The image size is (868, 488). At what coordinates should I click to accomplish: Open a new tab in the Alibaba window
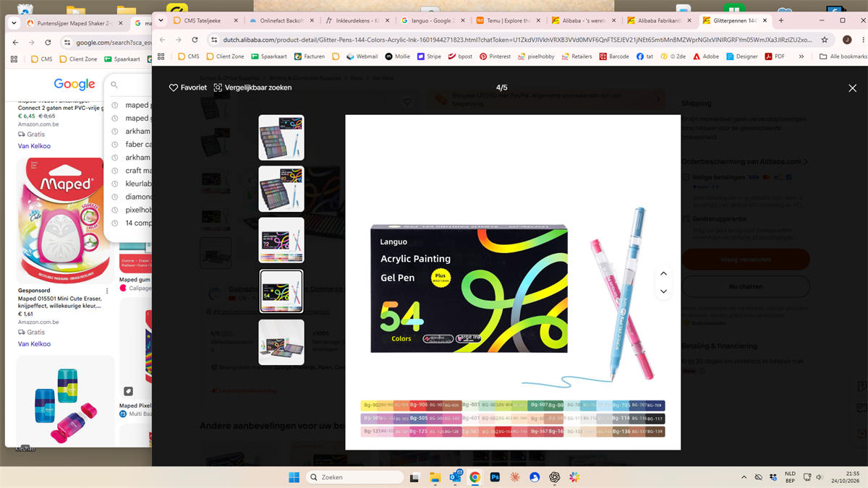pos(780,20)
